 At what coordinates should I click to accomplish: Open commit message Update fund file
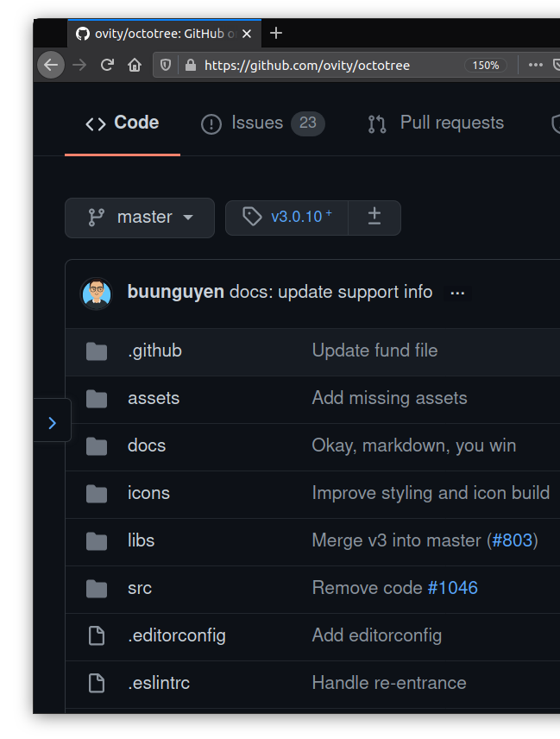374,351
